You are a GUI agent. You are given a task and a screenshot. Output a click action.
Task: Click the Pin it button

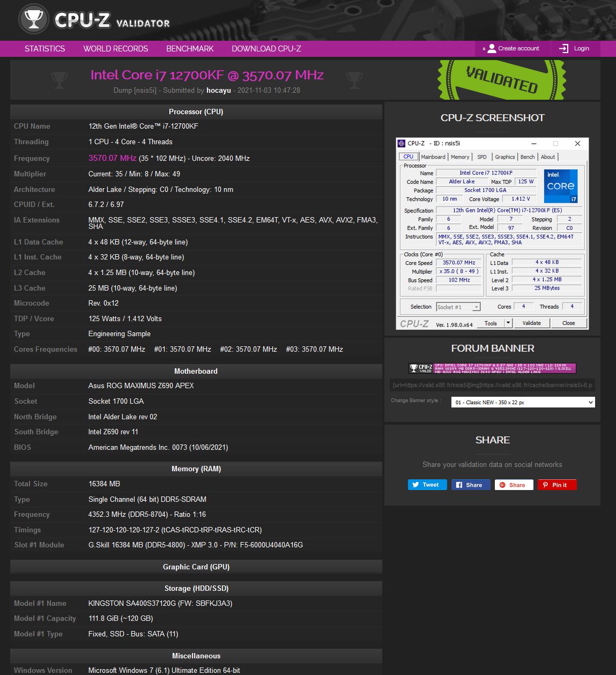(x=556, y=485)
